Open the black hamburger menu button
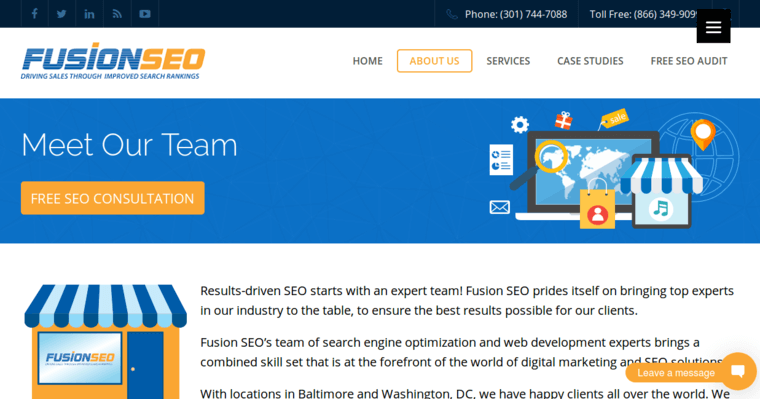The height and width of the screenshot is (399, 760). [713, 27]
